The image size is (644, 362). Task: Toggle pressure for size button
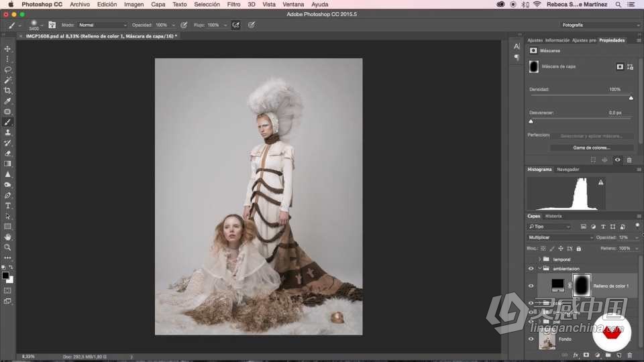click(x=252, y=25)
